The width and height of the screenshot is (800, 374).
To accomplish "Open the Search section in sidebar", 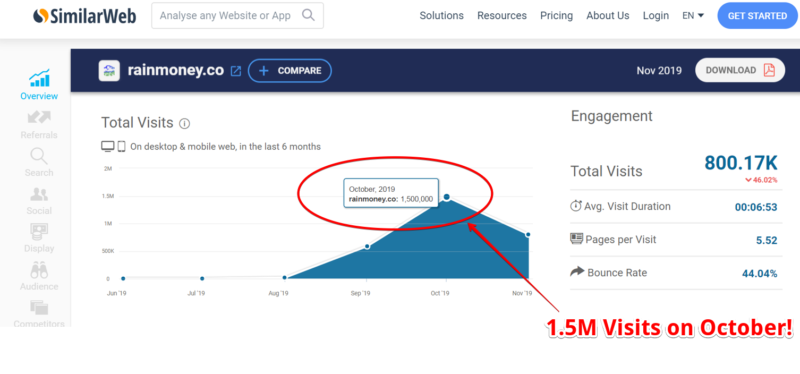I will click(39, 156).
